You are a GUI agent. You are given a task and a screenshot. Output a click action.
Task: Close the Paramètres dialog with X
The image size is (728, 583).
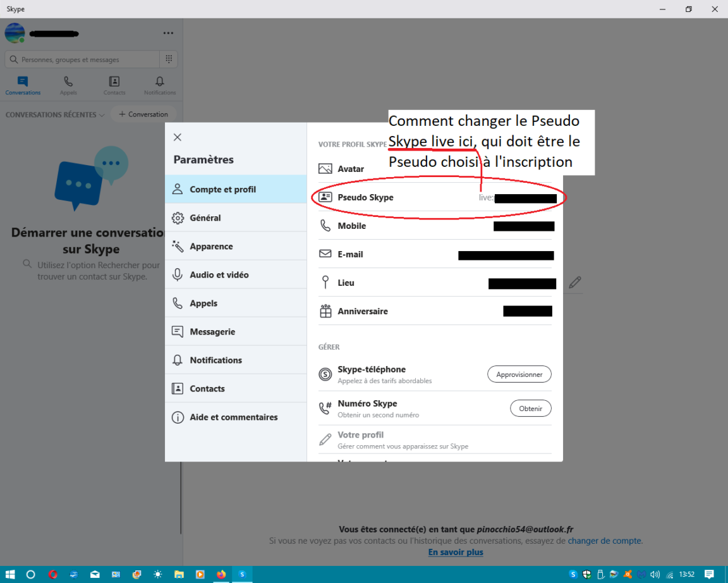pyautogui.click(x=178, y=137)
